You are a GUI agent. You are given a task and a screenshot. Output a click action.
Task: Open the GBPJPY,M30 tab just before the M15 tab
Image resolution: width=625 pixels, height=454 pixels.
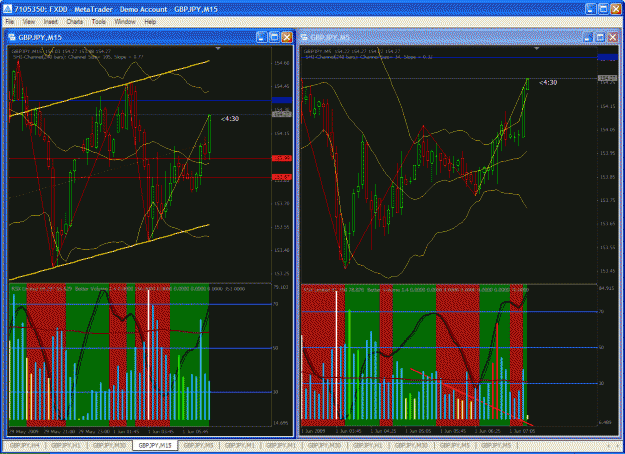point(110,445)
